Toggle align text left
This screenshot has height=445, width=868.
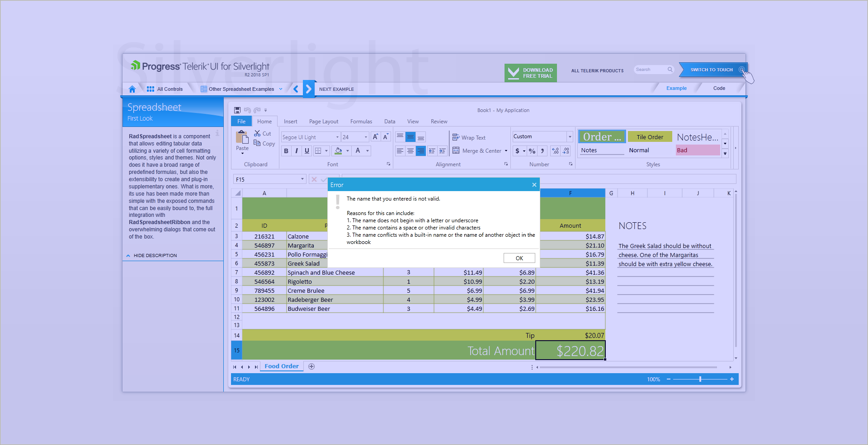coord(400,151)
